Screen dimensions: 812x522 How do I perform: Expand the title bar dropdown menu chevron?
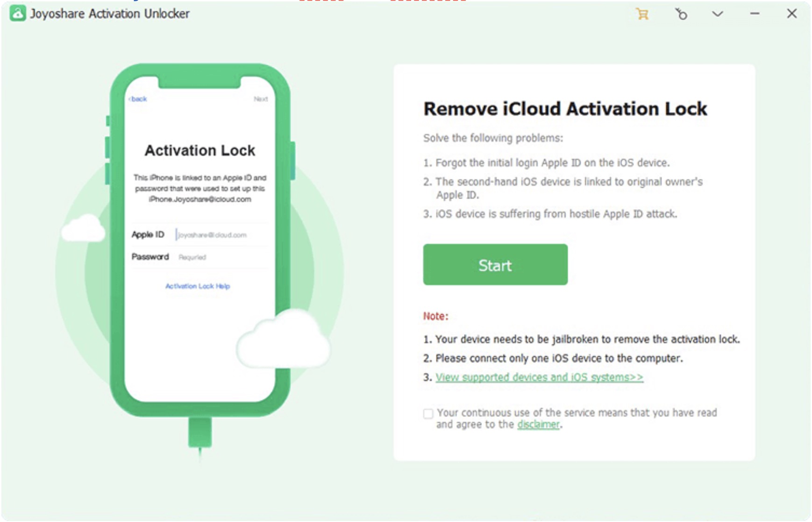(x=718, y=14)
